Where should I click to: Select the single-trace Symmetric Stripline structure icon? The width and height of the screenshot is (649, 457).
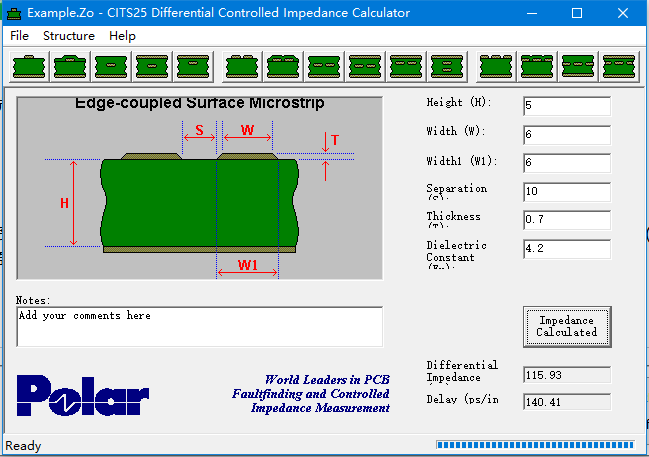tap(152, 67)
